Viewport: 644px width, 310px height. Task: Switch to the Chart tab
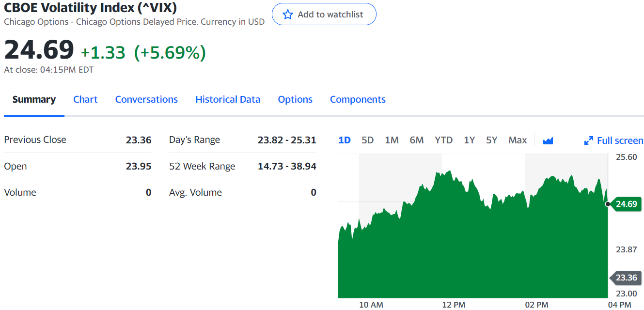(85, 99)
